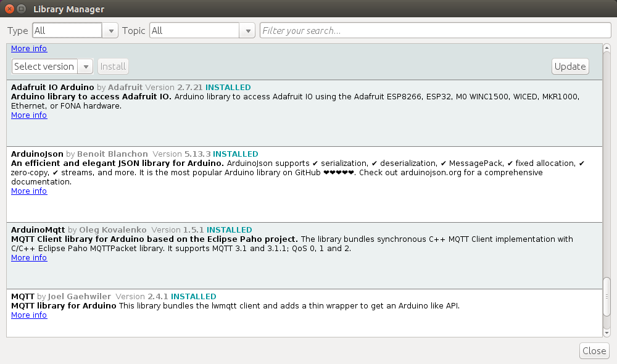The width and height of the screenshot is (617, 364).
Task: Click the Update button
Action: (570, 67)
